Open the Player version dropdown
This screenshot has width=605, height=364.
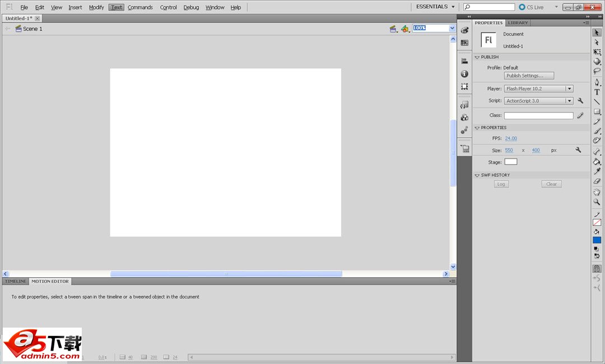pos(569,89)
